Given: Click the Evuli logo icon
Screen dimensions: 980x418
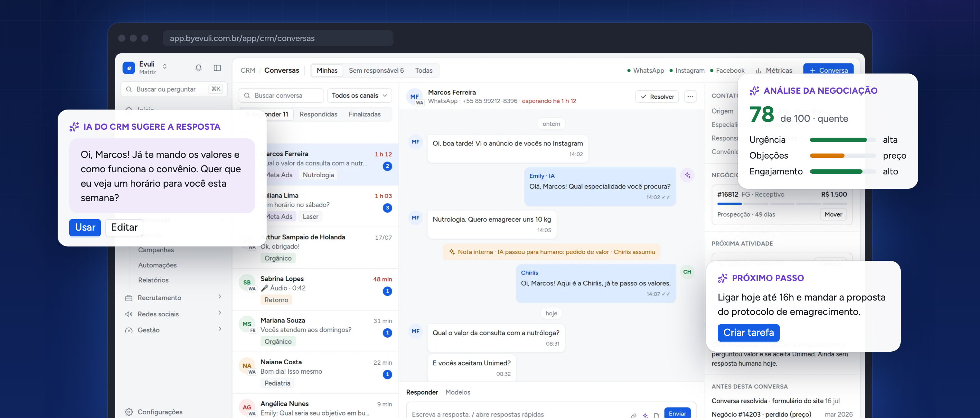Looking at the screenshot, I should coord(129,68).
